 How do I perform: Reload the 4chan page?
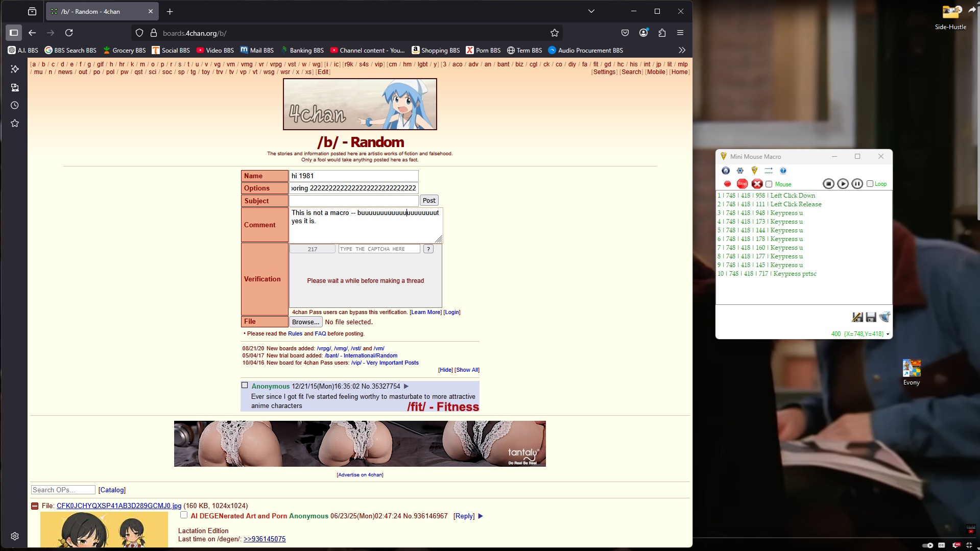tap(69, 33)
